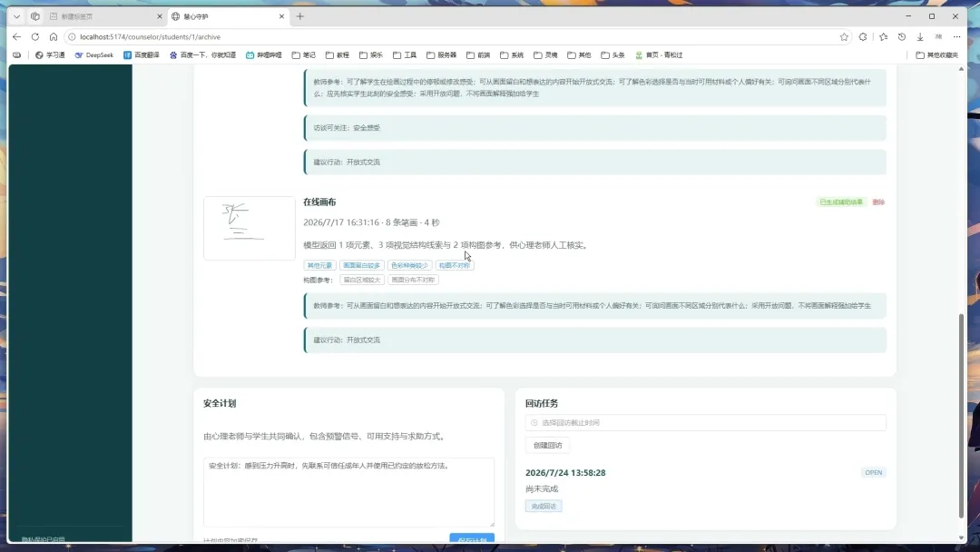This screenshot has height=552, width=980.
Task: Click the 2026/7/24 13:58:28 follow-up date
Action: pyautogui.click(x=565, y=473)
